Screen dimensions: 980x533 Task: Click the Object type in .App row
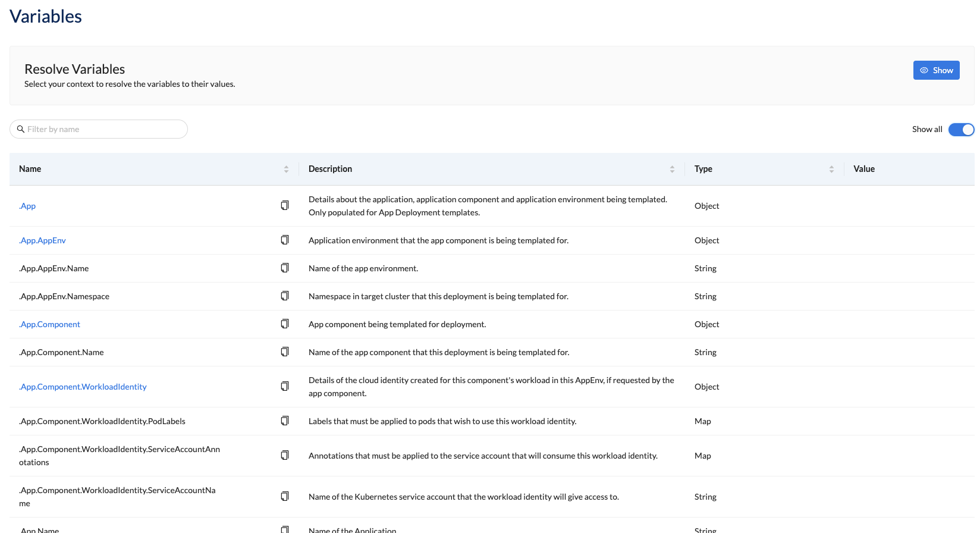[x=706, y=206]
